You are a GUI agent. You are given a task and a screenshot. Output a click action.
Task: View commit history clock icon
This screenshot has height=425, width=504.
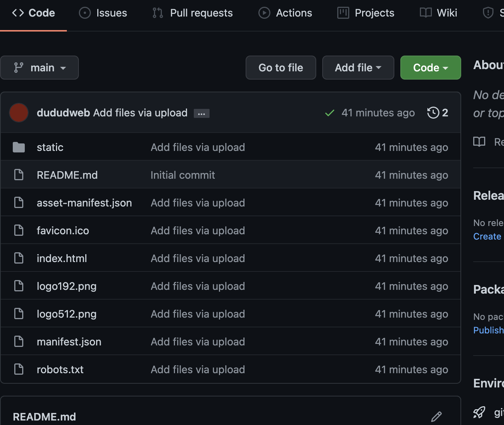(433, 113)
